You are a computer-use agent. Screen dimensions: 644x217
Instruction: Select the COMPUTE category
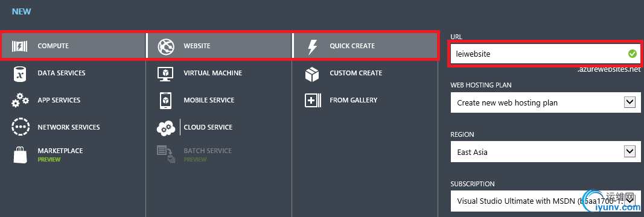tap(72, 46)
